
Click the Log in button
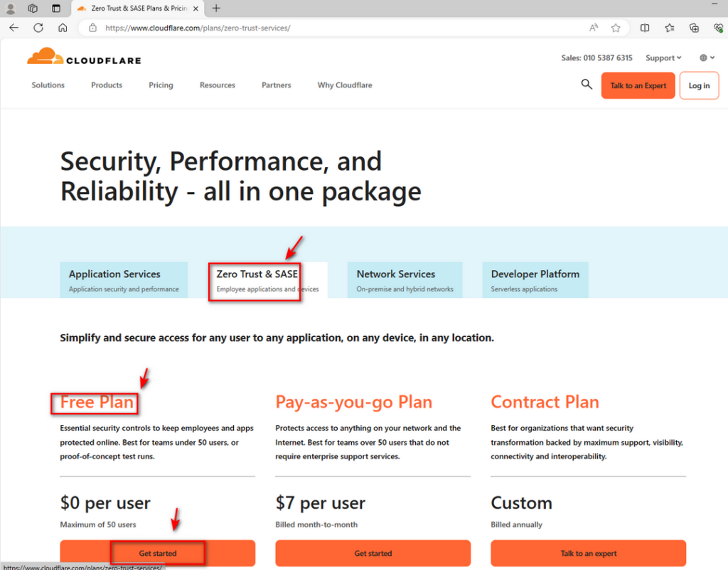click(700, 85)
